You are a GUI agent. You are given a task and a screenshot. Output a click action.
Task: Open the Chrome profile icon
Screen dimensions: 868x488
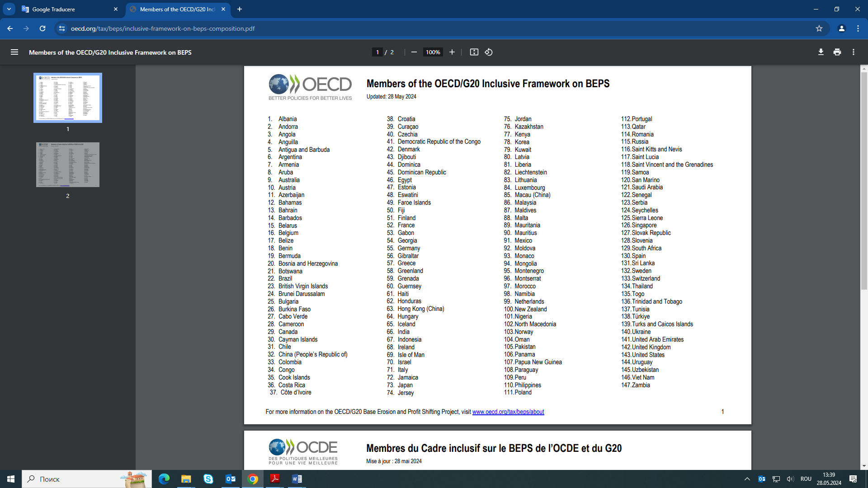click(x=842, y=28)
